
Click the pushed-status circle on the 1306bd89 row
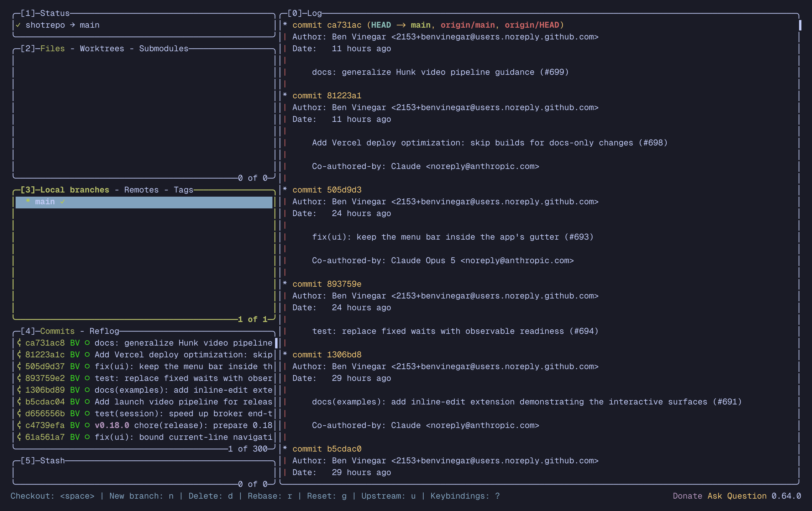[87, 390]
